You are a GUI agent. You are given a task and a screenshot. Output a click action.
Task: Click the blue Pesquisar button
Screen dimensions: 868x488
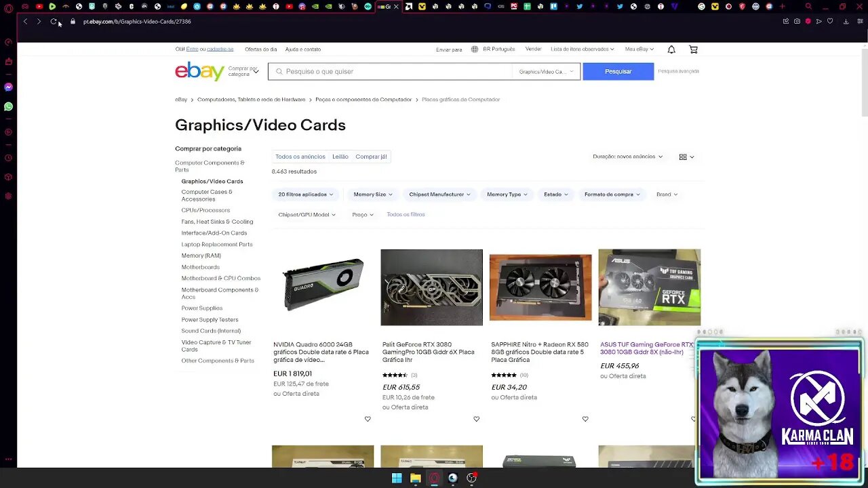(x=618, y=71)
